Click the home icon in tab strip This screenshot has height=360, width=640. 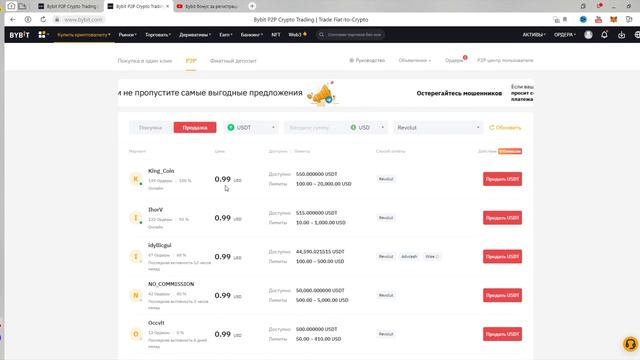11,6
